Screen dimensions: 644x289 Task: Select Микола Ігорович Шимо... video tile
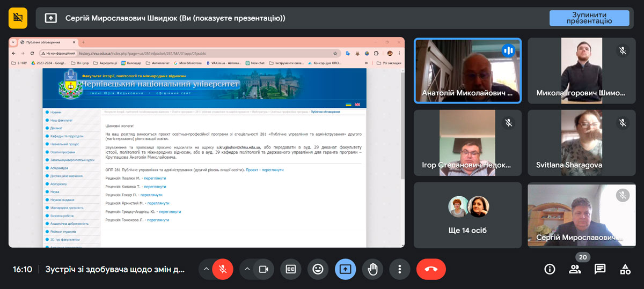(581, 70)
